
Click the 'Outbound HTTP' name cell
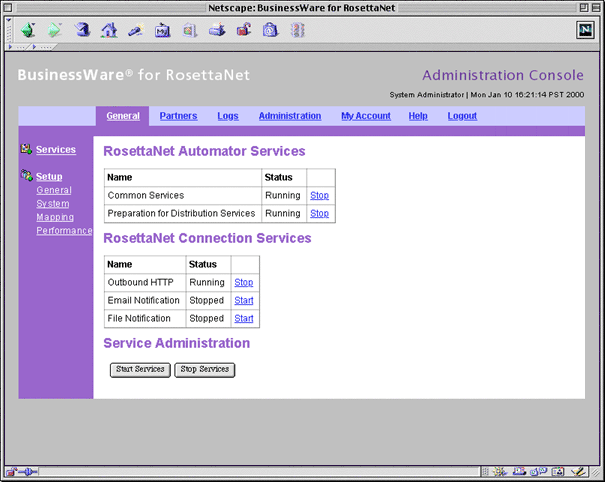point(145,282)
